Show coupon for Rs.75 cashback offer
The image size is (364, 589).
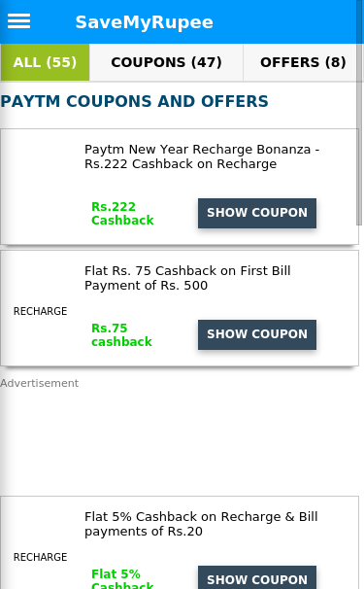(x=257, y=334)
